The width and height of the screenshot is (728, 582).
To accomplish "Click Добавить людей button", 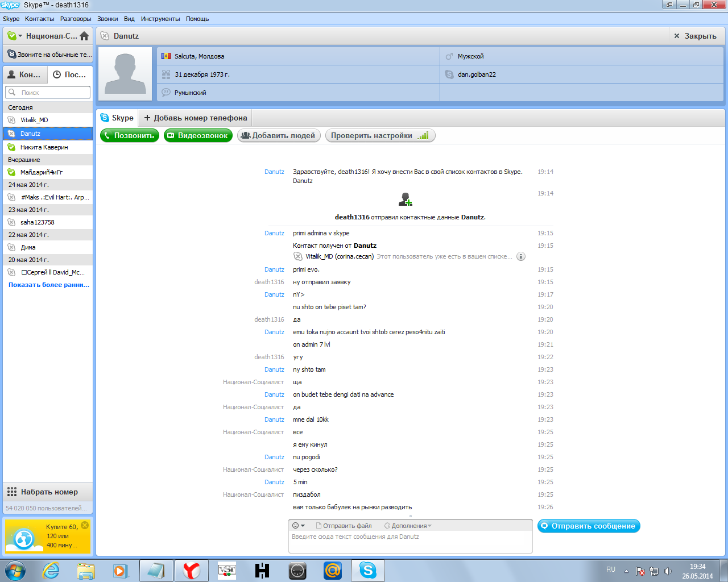I will [279, 135].
